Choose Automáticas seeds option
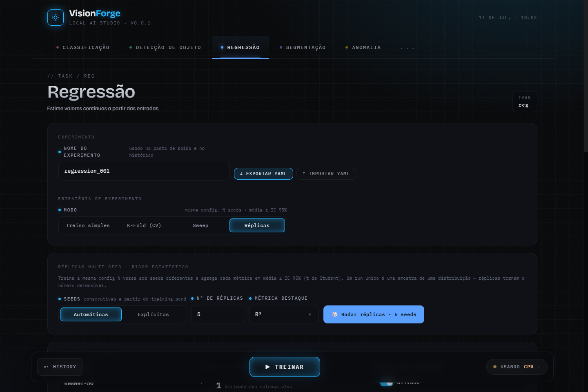This screenshot has width=588, height=392. click(x=91, y=314)
